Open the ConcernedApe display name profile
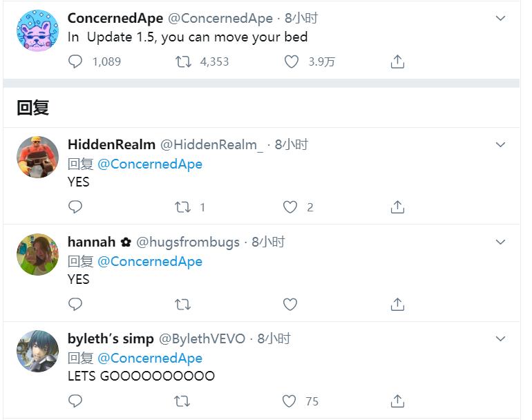Image resolution: width=532 pixels, height=420 pixels. tap(115, 19)
